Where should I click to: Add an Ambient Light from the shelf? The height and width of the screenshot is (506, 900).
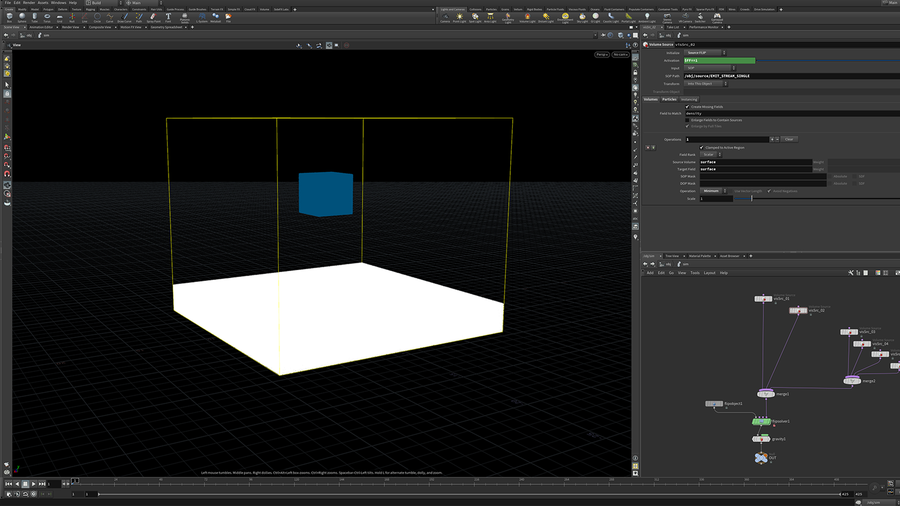click(x=647, y=18)
